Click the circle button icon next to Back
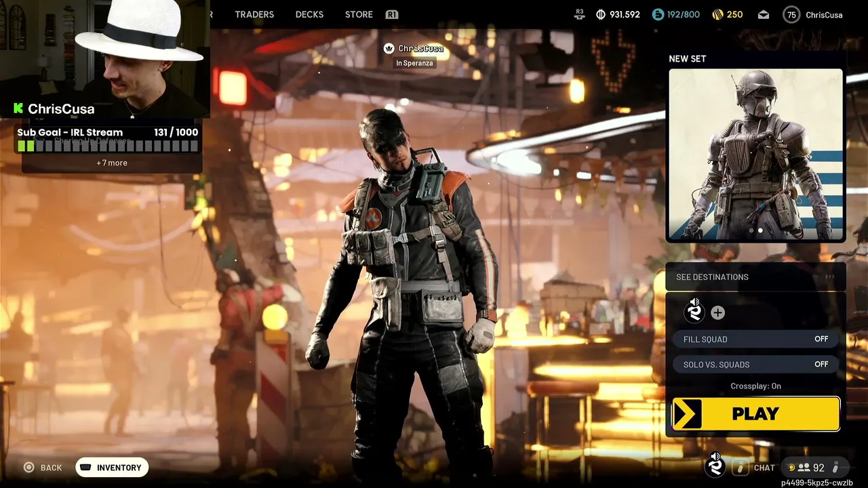868x488 pixels. click(28, 468)
